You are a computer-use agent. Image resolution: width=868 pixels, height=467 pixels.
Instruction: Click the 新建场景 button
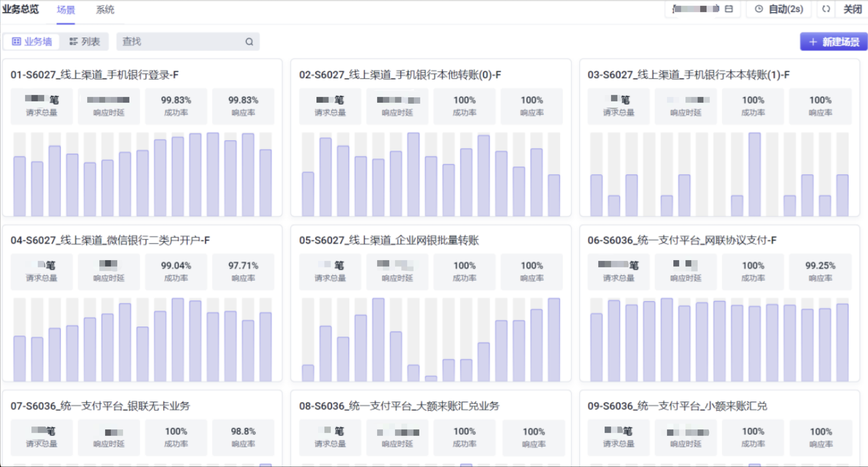click(x=834, y=42)
